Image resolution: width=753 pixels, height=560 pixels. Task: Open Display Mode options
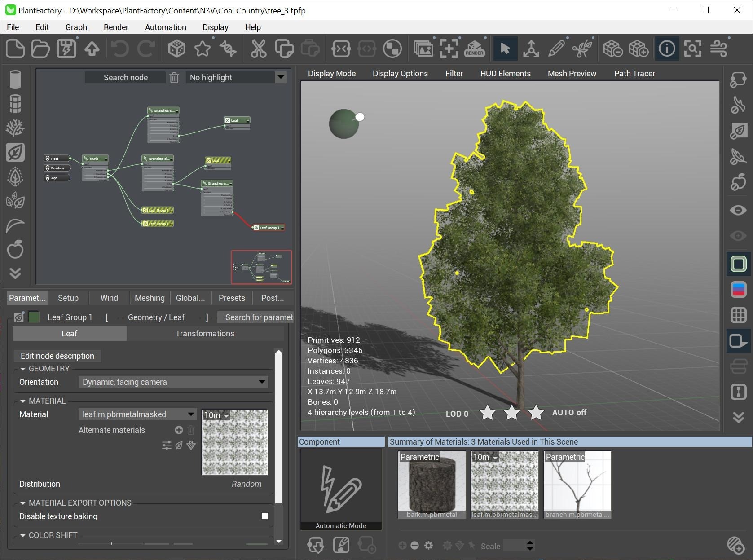(x=332, y=74)
